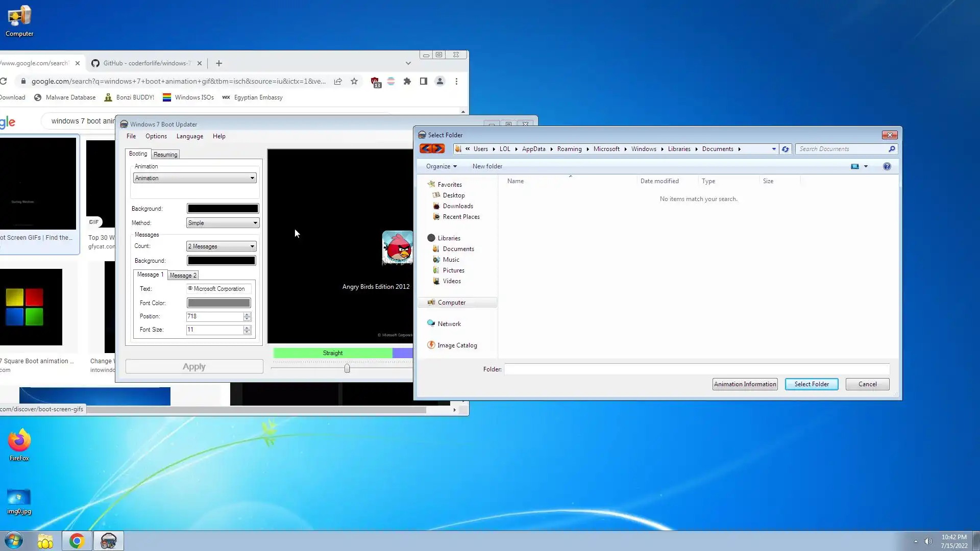Click the help question mark icon
This screenshot has height=551, width=980.
point(887,166)
